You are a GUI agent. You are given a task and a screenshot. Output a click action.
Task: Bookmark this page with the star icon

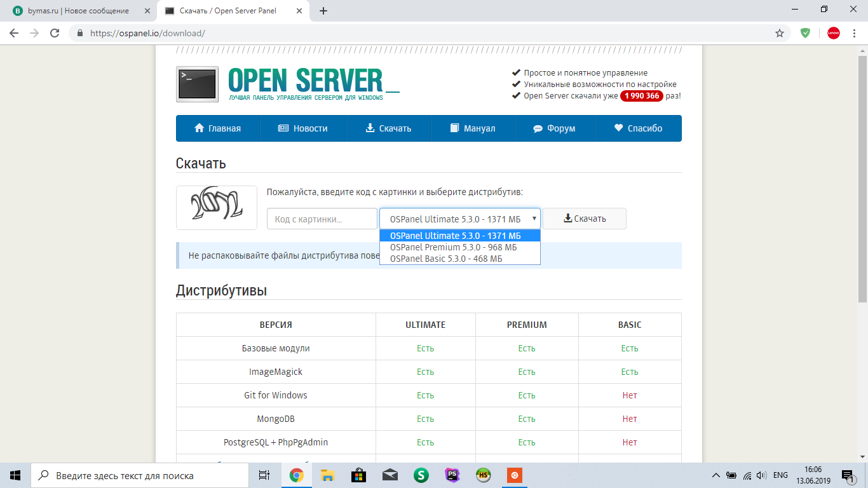pos(780,33)
